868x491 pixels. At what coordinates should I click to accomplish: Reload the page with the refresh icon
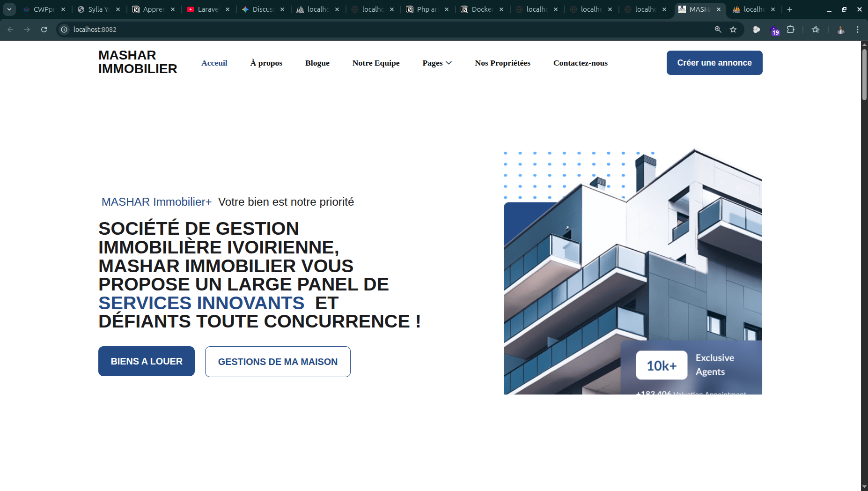pos(44,30)
